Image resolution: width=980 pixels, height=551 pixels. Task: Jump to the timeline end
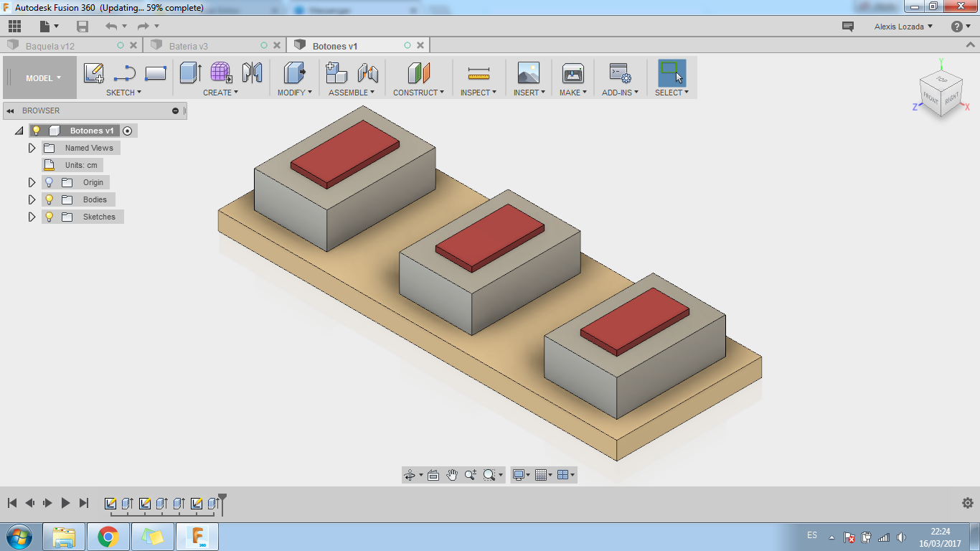tap(84, 503)
